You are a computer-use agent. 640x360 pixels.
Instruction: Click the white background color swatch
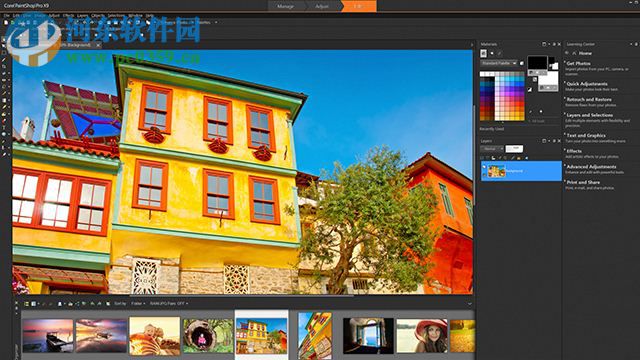tap(548, 80)
